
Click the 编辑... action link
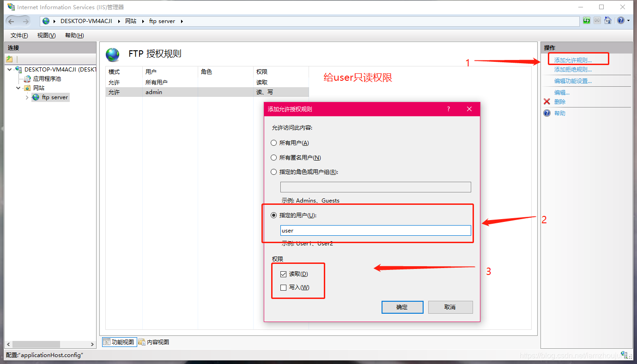pyautogui.click(x=562, y=93)
